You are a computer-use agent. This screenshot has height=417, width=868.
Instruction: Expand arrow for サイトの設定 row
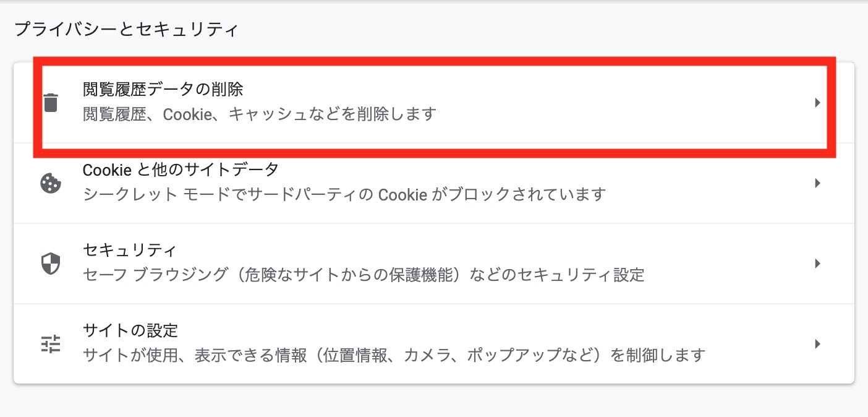click(817, 344)
